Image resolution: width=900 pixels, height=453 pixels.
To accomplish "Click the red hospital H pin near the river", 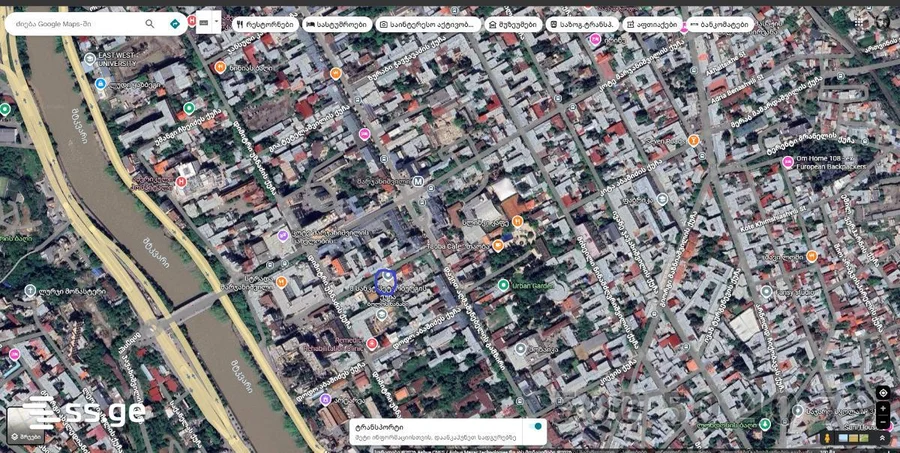I will pos(181,182).
